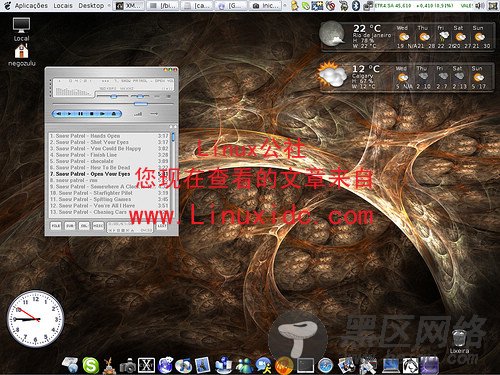Viewport: 500px width, 375px height.
Task: Switch to the [ca... taskbar window
Action: [197, 6]
